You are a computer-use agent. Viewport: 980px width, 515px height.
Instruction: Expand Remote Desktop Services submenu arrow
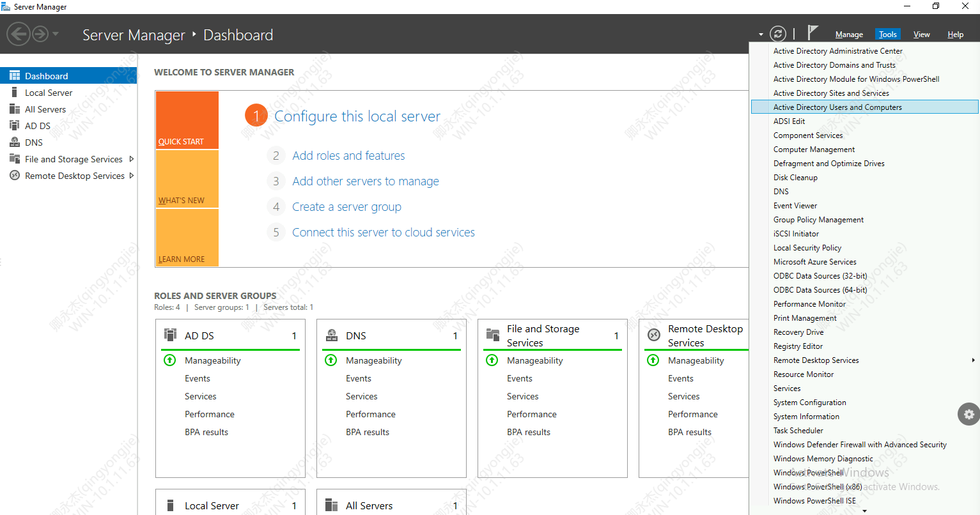click(973, 360)
